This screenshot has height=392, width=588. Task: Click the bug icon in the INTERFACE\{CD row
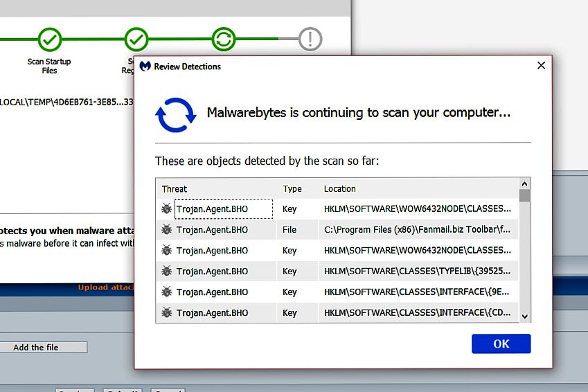166,313
